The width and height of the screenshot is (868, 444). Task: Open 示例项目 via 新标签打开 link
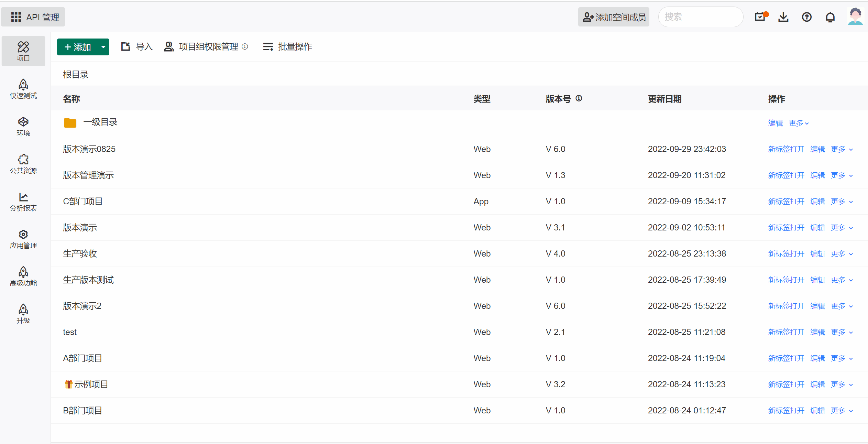pyautogui.click(x=786, y=384)
